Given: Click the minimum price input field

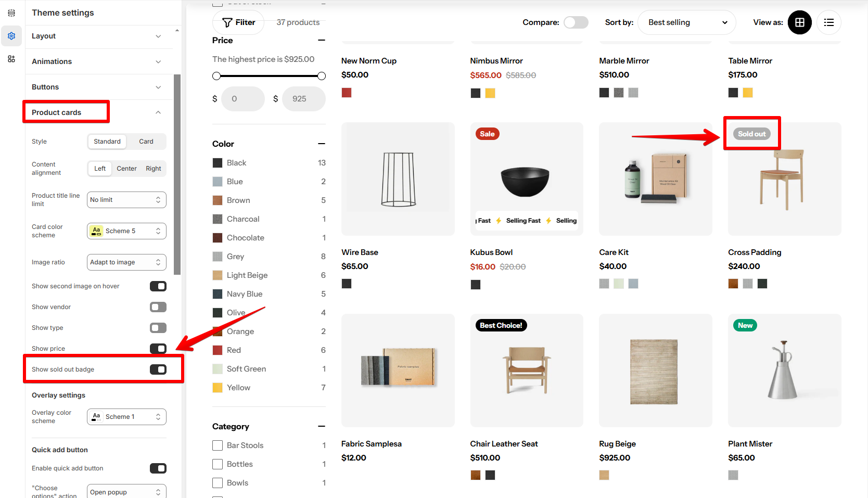Looking at the screenshot, I should (x=243, y=99).
